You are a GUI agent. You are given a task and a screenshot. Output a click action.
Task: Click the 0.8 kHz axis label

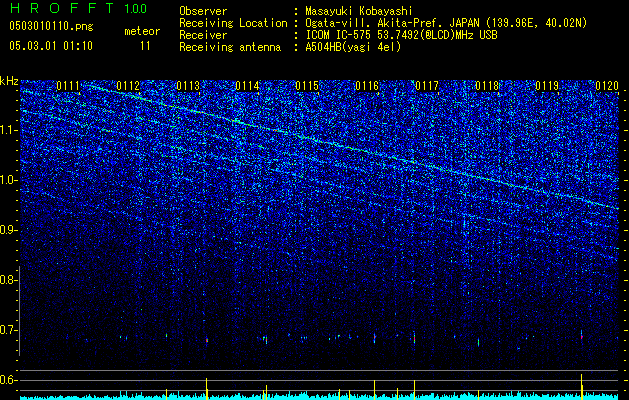click(9, 280)
